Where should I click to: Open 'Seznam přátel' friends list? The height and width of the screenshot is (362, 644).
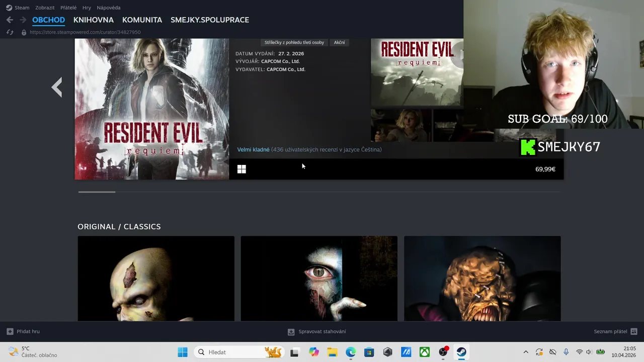[x=610, y=331]
